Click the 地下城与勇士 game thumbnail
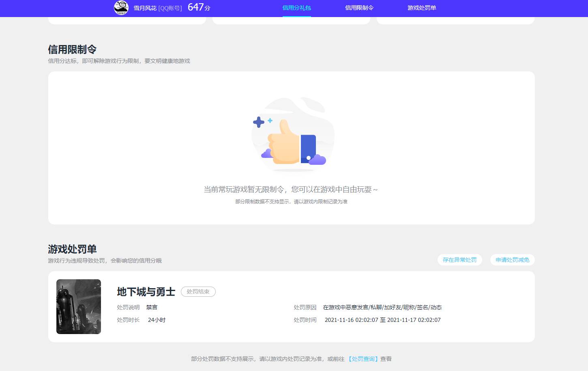This screenshot has width=588, height=371. click(x=78, y=306)
